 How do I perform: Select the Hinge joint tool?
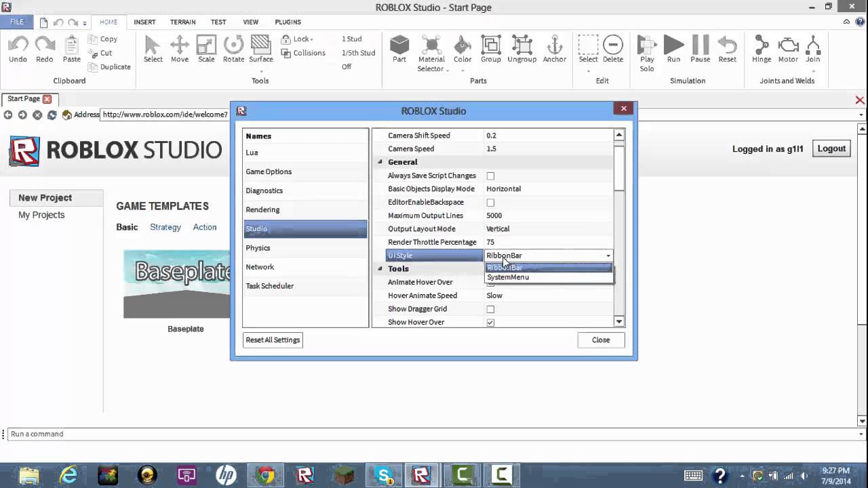tap(762, 45)
